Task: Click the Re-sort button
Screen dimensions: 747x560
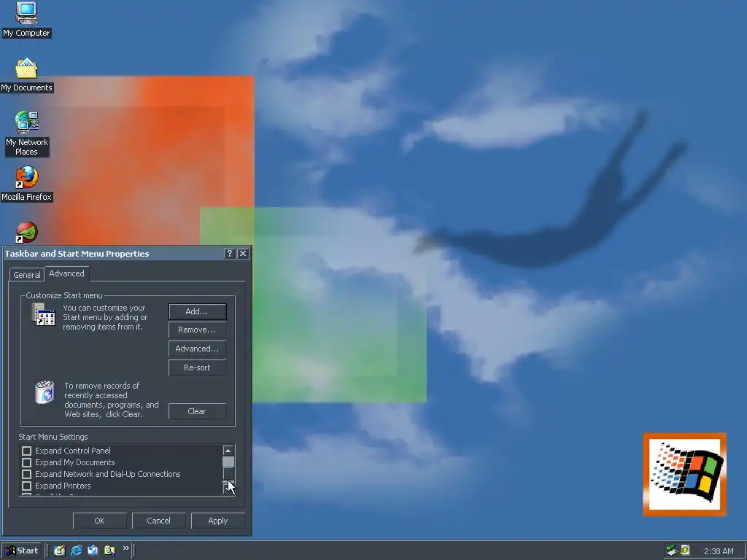Action: 197,367
